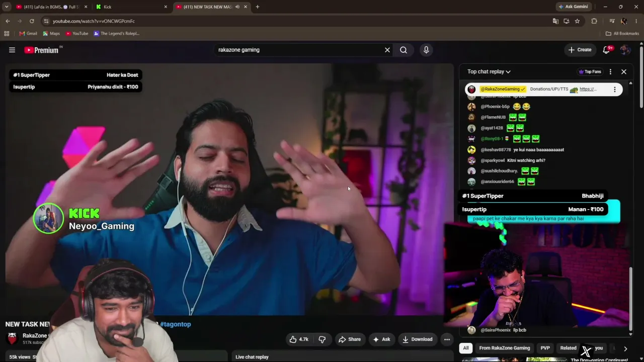This screenshot has height=362, width=644.
Task: Open the Maps bookmark
Action: (51, 34)
